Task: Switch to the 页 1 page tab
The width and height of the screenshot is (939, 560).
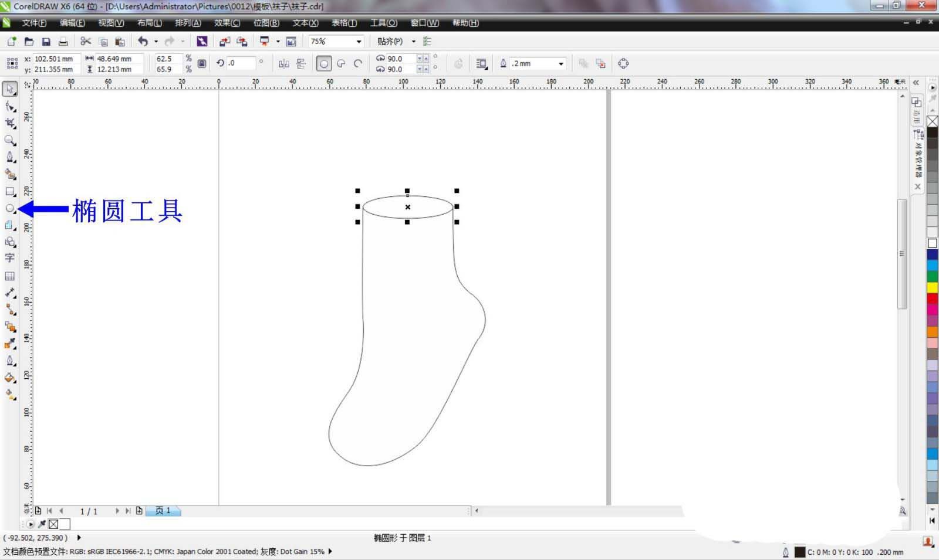Action: 163,511
